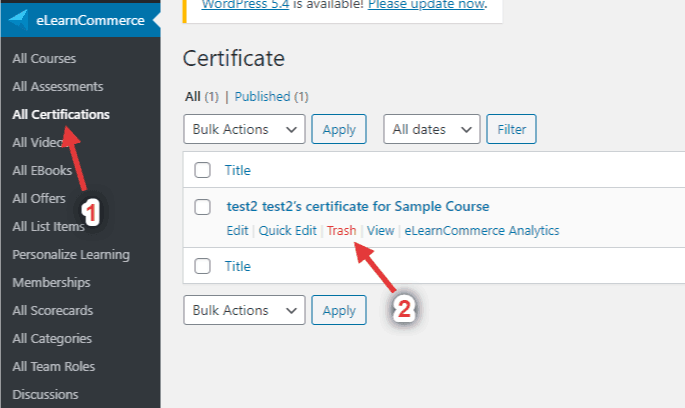685x408 pixels.
Task: Open All Certifications in the sidebar
Action: (x=61, y=114)
